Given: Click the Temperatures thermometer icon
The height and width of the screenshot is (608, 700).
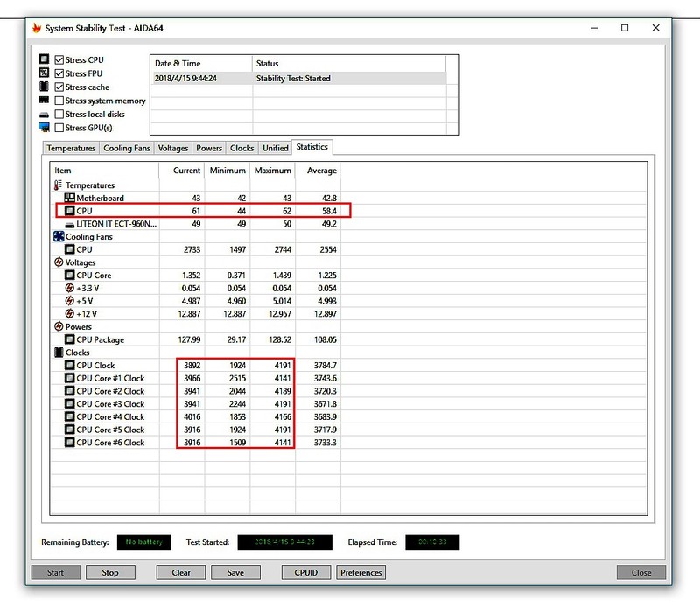Looking at the screenshot, I should (59, 185).
